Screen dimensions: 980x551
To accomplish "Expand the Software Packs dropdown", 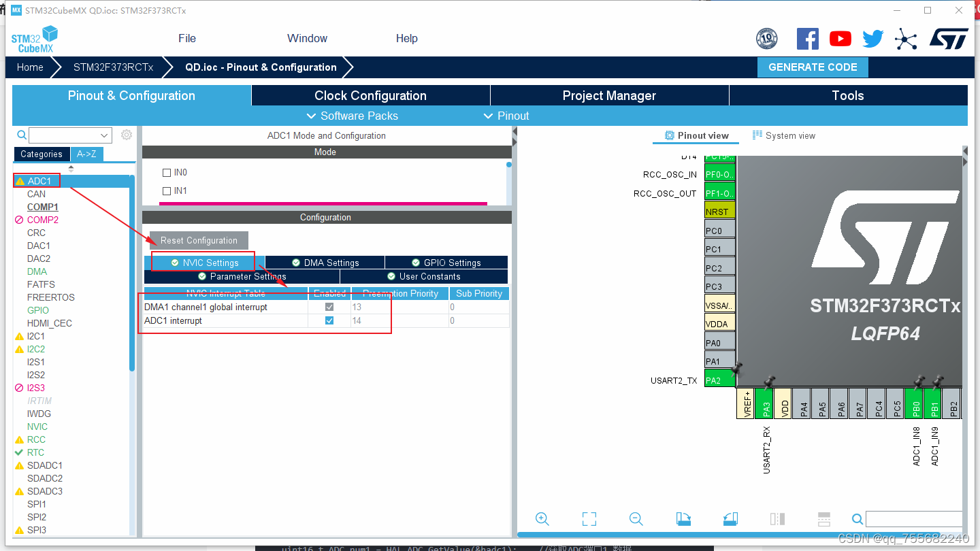I will (x=353, y=116).
